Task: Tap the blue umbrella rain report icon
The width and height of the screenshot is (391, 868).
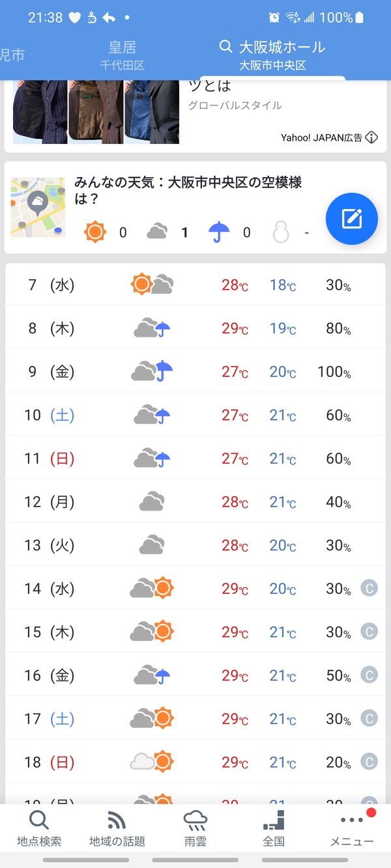Action: pyautogui.click(x=220, y=232)
